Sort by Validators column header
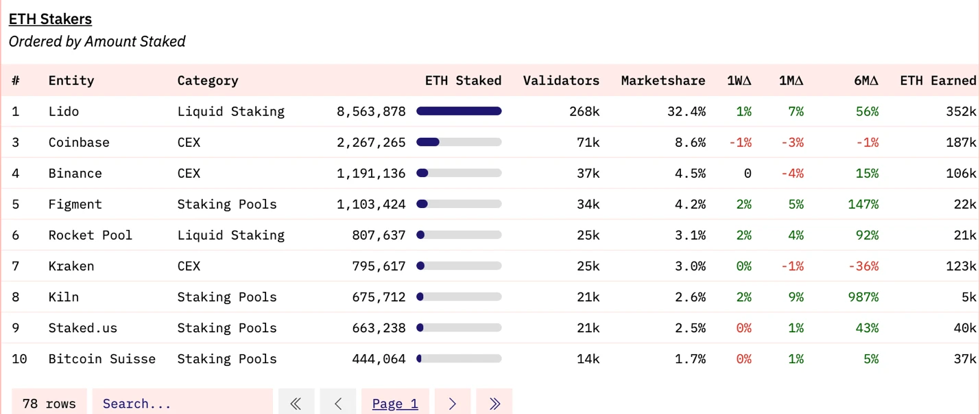Image resolution: width=980 pixels, height=414 pixels. [x=561, y=80]
